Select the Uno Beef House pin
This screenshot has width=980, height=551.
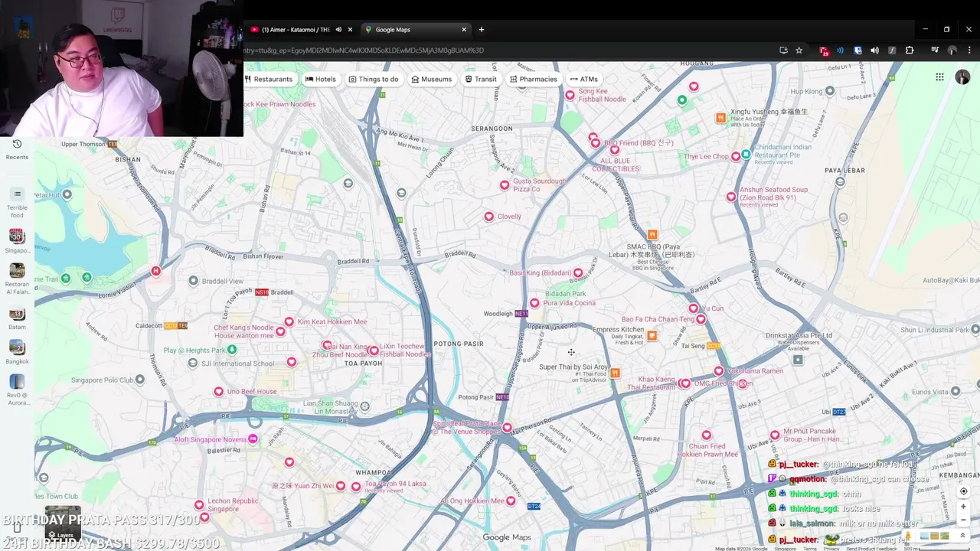click(x=218, y=392)
